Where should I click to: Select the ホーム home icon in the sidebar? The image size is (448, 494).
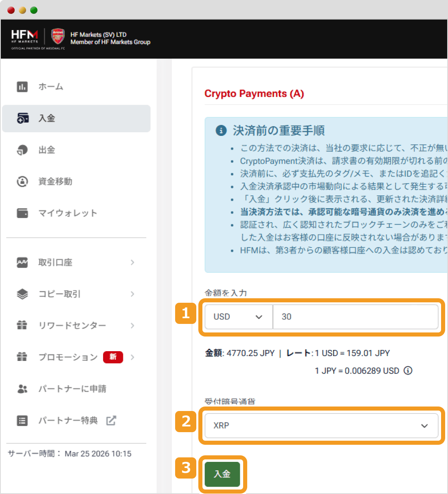point(22,86)
